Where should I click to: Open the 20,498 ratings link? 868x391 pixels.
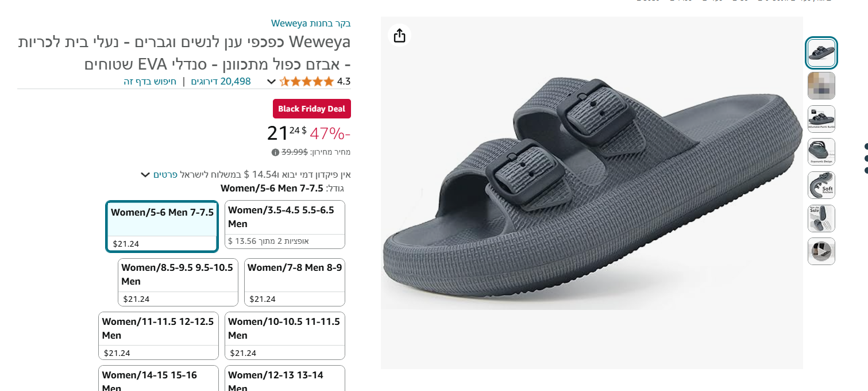pyautogui.click(x=221, y=82)
